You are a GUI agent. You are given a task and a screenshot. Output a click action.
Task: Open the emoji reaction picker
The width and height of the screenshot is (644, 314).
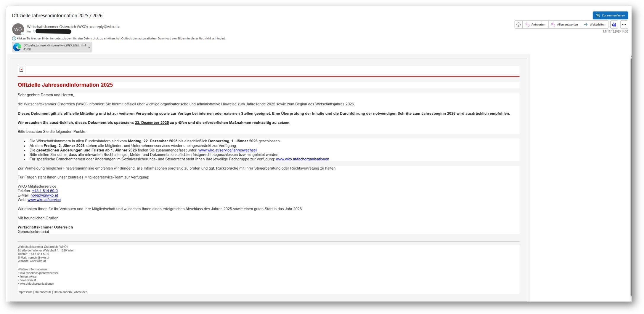tap(518, 25)
